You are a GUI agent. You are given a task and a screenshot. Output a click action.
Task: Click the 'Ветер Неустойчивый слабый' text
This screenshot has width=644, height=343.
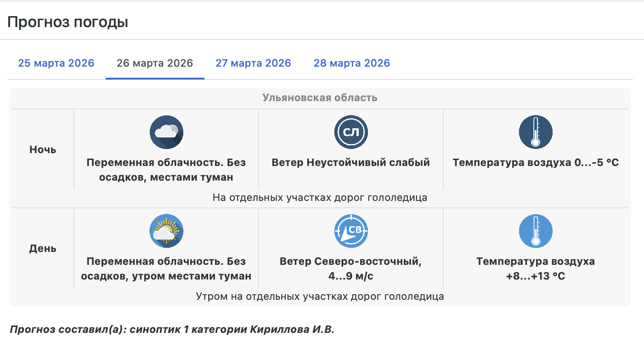click(x=351, y=163)
